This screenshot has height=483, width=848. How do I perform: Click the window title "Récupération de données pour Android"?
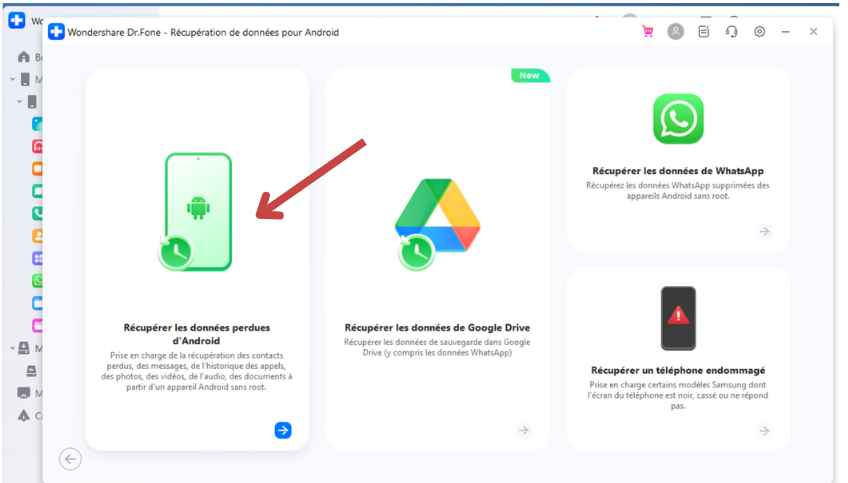pos(255,32)
